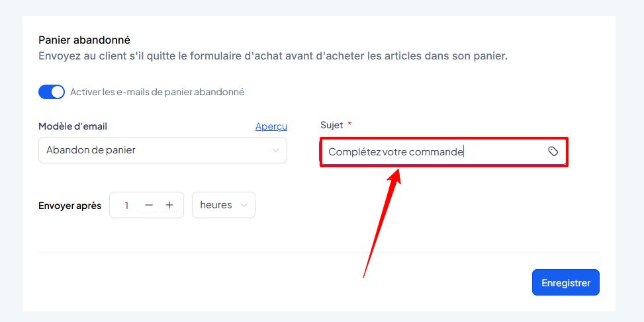Open the 'Abandon de panier' template dropdown
Viewport: 644px width, 322px height.
162,150
